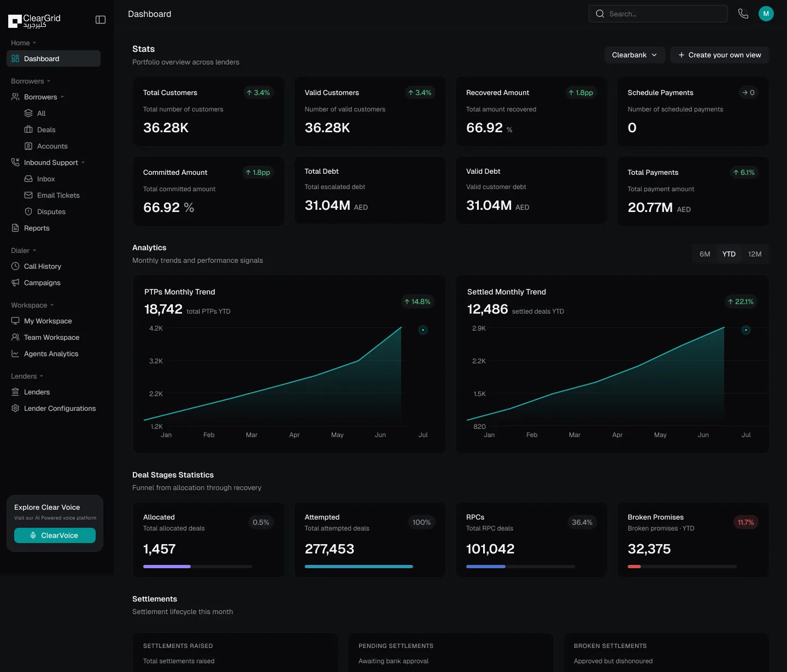Click the phone icon in header
The image size is (787, 672).
743,14
